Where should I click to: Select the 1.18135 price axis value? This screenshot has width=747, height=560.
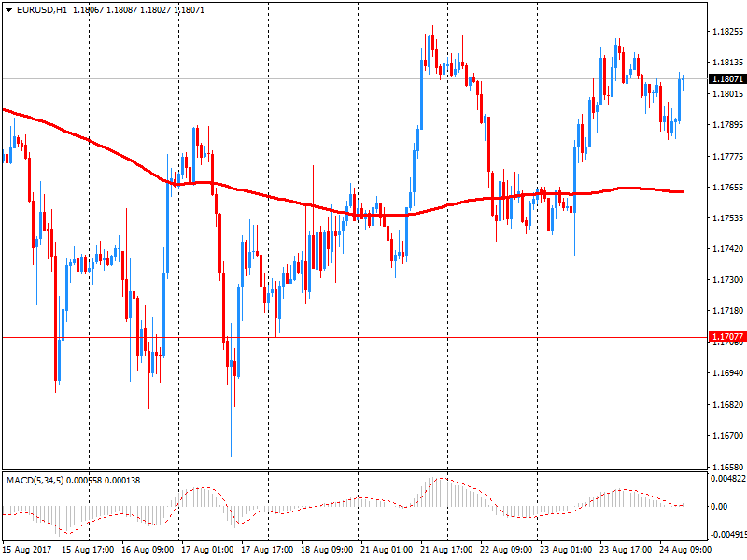pyautogui.click(x=727, y=63)
